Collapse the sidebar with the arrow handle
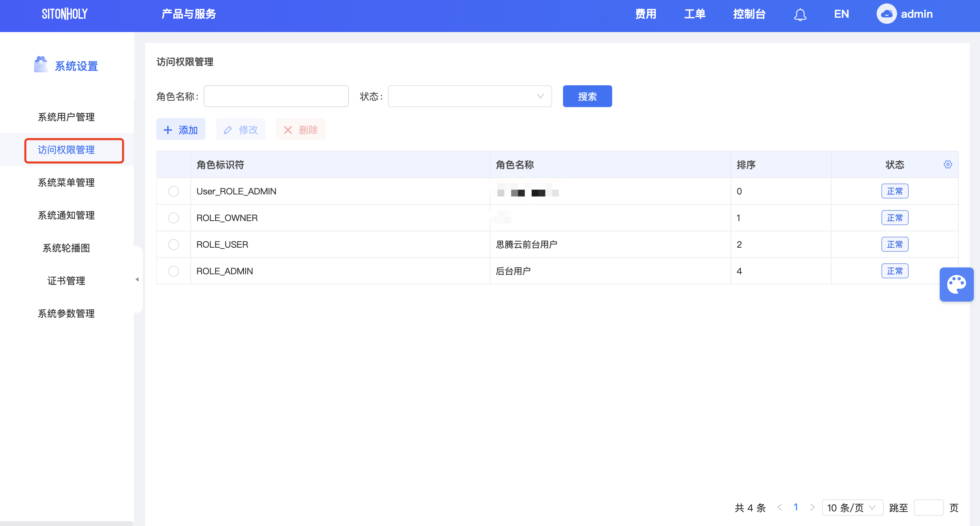This screenshot has width=980, height=526. pyautogui.click(x=137, y=280)
